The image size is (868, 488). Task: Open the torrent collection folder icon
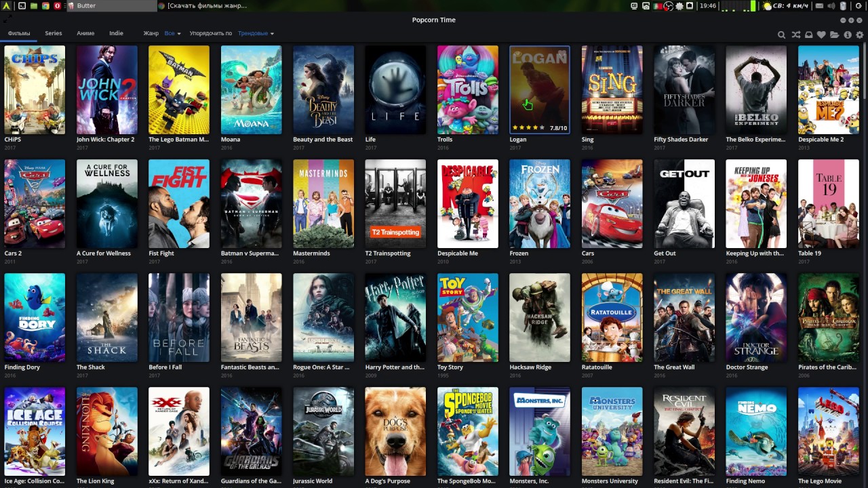pos(834,35)
